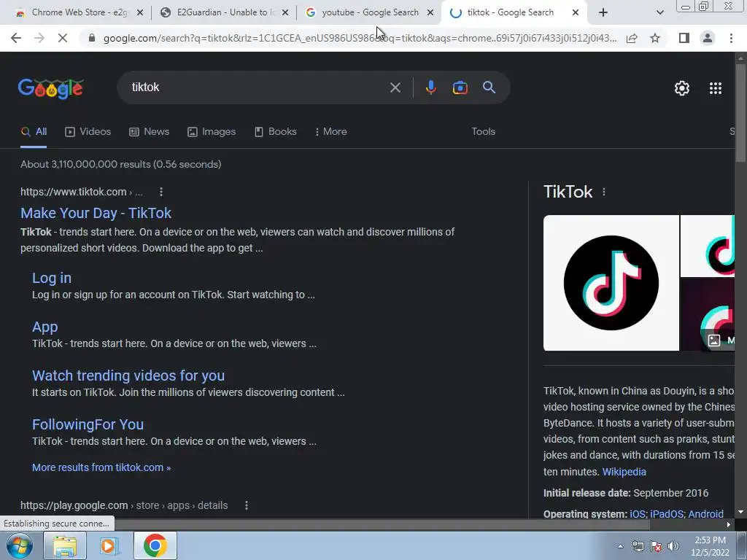Open the Windows Start menu
The image size is (747, 560).
[x=19, y=545]
